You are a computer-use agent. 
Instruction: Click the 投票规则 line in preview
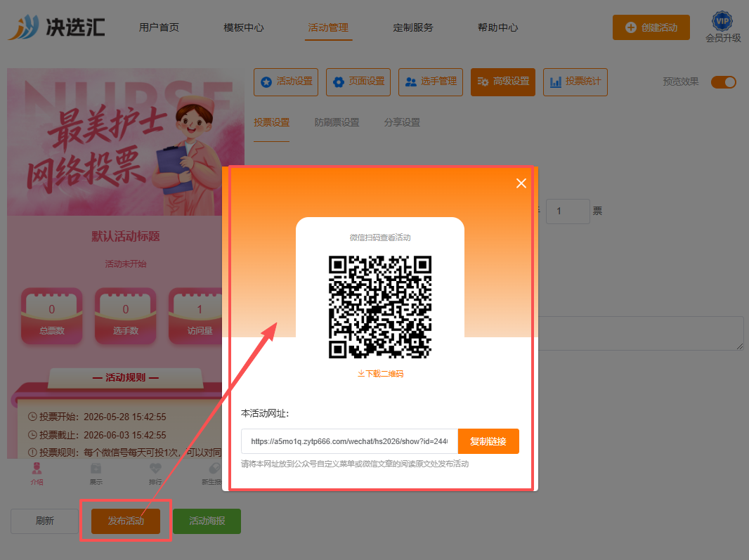tap(125, 452)
